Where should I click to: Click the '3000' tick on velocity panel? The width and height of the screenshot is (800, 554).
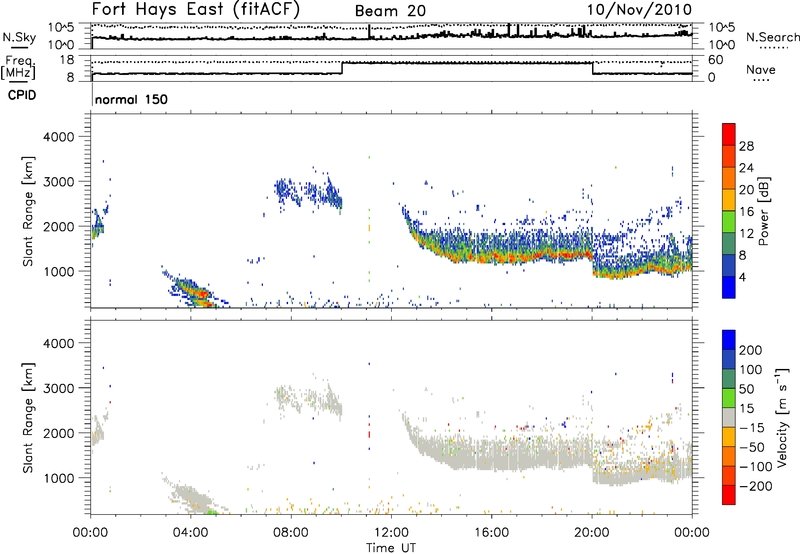coord(58,388)
